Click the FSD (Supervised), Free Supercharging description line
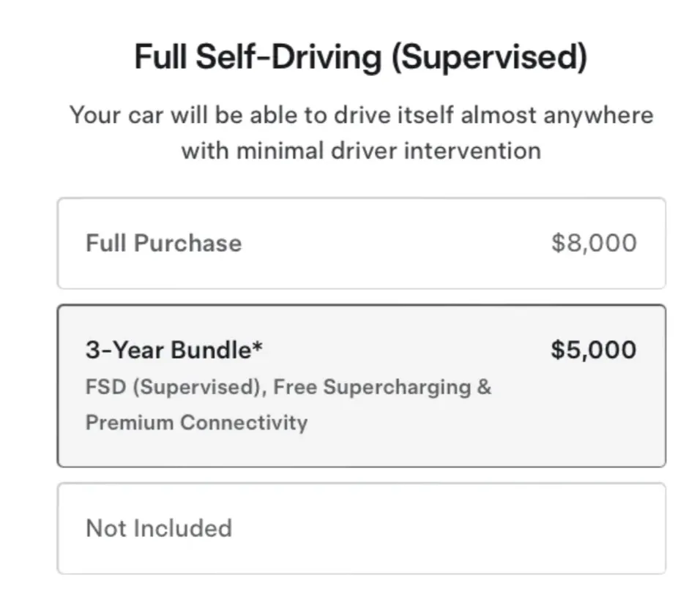This screenshot has width=700, height=603. (288, 387)
